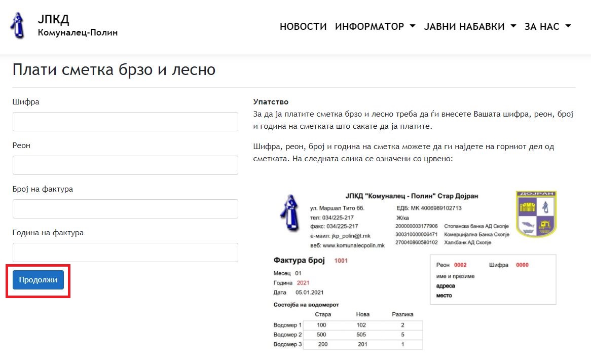Open the ЈПКД site title link
591x364 pixels.
click(53, 19)
